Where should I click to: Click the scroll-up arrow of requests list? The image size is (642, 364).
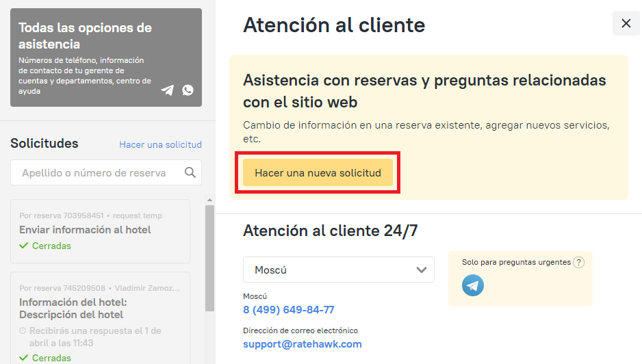pos(209,200)
